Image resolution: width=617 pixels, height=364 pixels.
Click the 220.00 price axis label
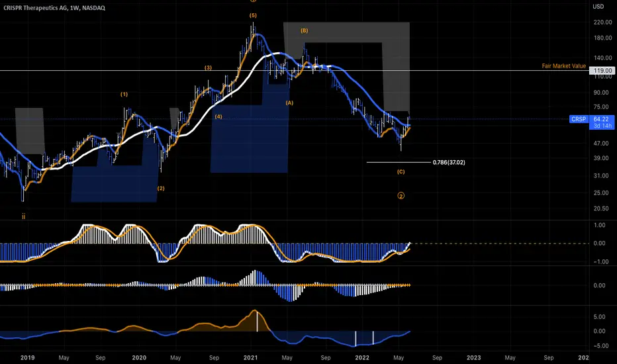tap(602, 23)
